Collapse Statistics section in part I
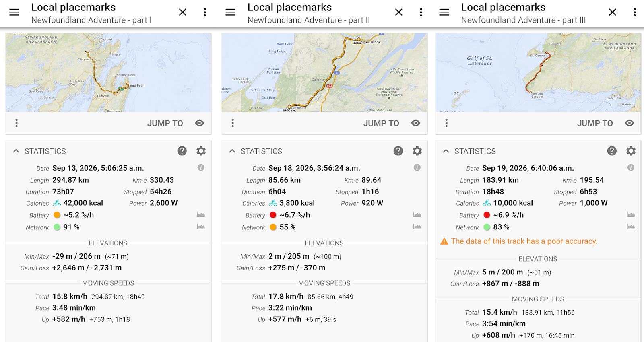 click(x=16, y=151)
